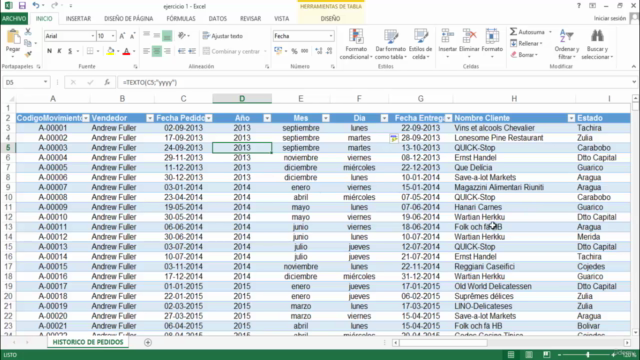Click the Undo arrow icon
640x360 pixels.
coord(36,6)
